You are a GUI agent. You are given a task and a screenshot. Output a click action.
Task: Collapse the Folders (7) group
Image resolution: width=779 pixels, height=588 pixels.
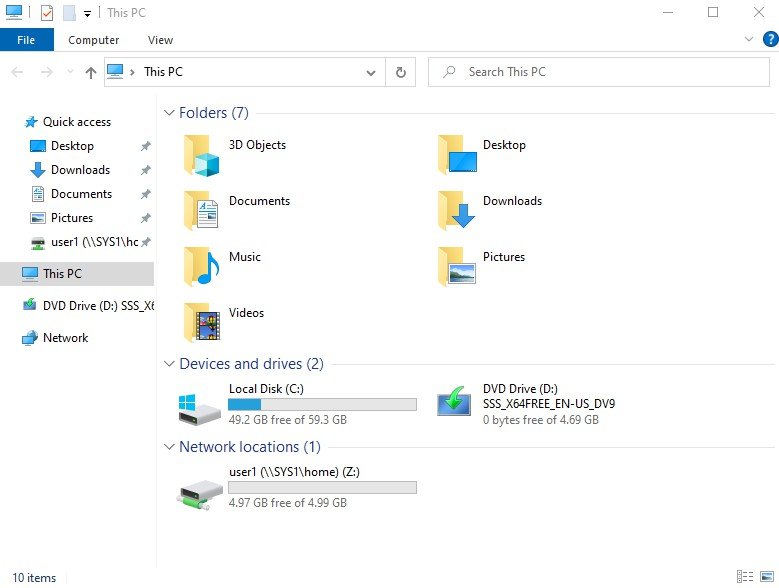point(169,113)
